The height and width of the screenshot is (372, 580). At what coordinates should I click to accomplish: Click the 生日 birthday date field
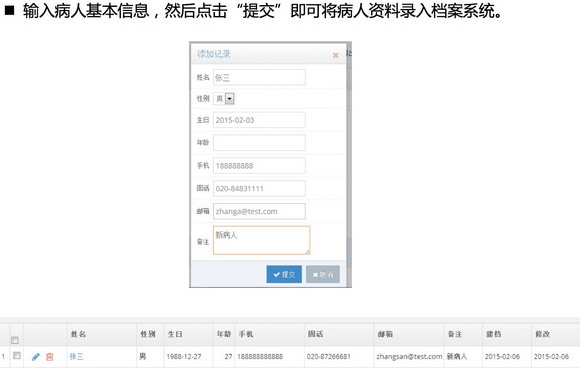point(259,120)
